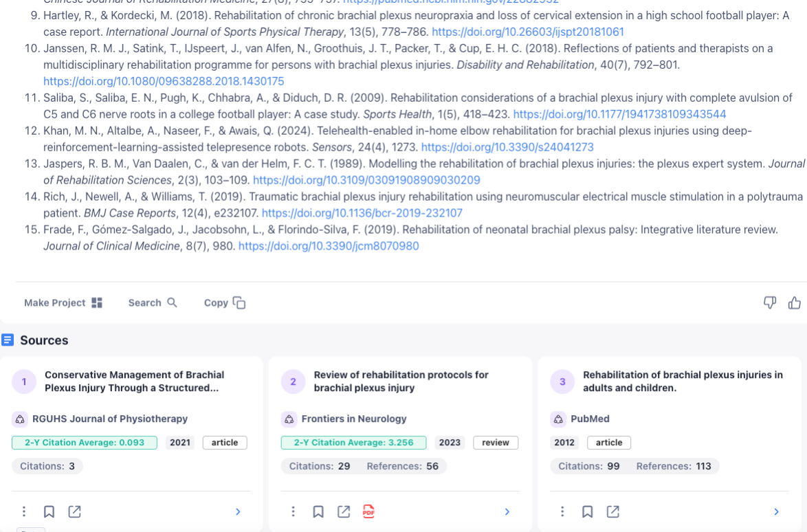The width and height of the screenshot is (807, 532).
Task: Open more options for source 1
Action: pyautogui.click(x=24, y=511)
